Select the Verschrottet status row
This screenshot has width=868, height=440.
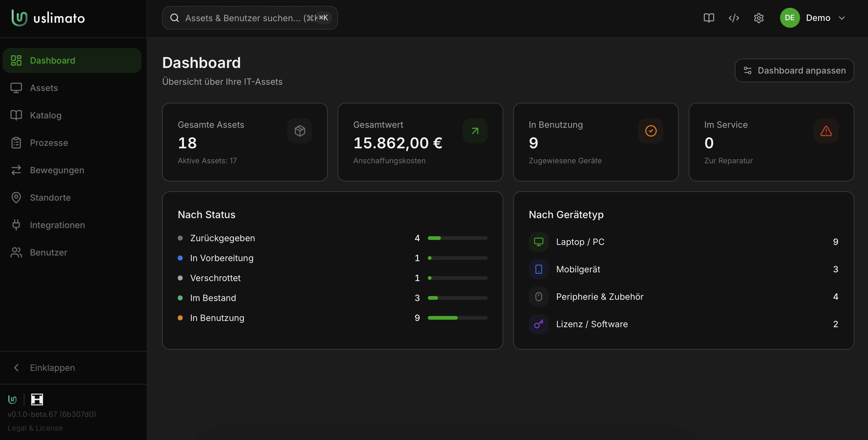coord(333,278)
